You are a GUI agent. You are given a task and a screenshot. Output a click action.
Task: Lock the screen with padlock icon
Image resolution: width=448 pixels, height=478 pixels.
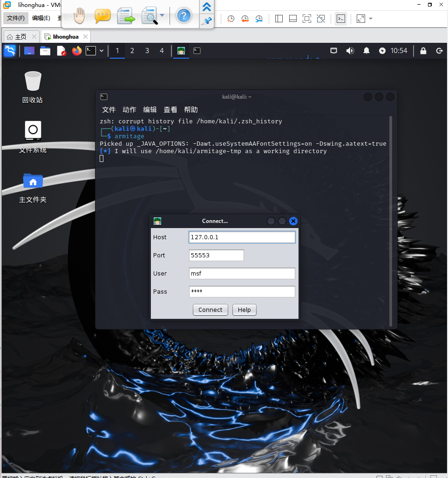click(423, 51)
